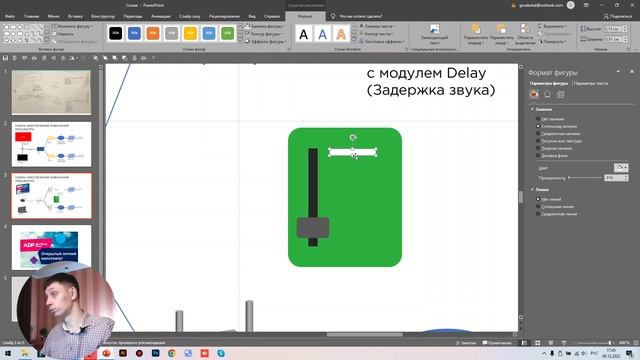Select Рисунок или текстура fill option

(x=559, y=141)
